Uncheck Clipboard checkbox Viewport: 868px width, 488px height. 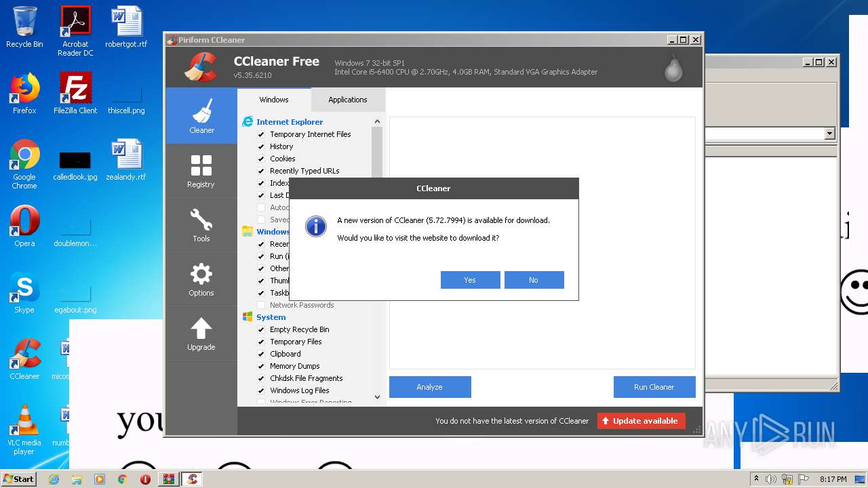pyautogui.click(x=261, y=354)
